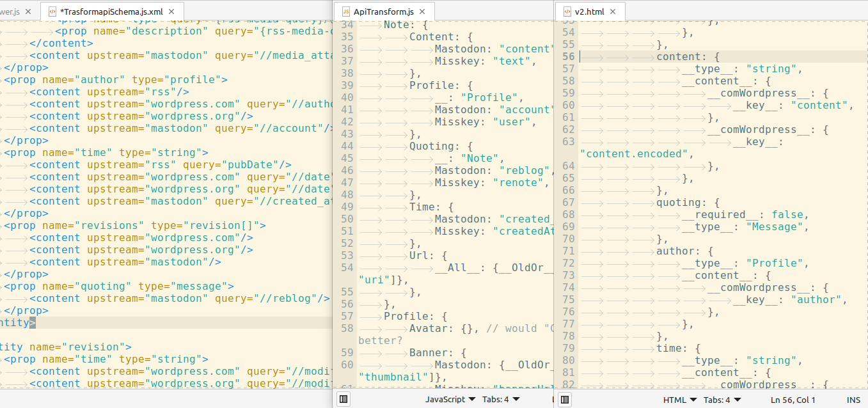Screen dimensions: 868x408
Task: Click '__type__: "Message"' in v2.html
Action: pos(742,227)
